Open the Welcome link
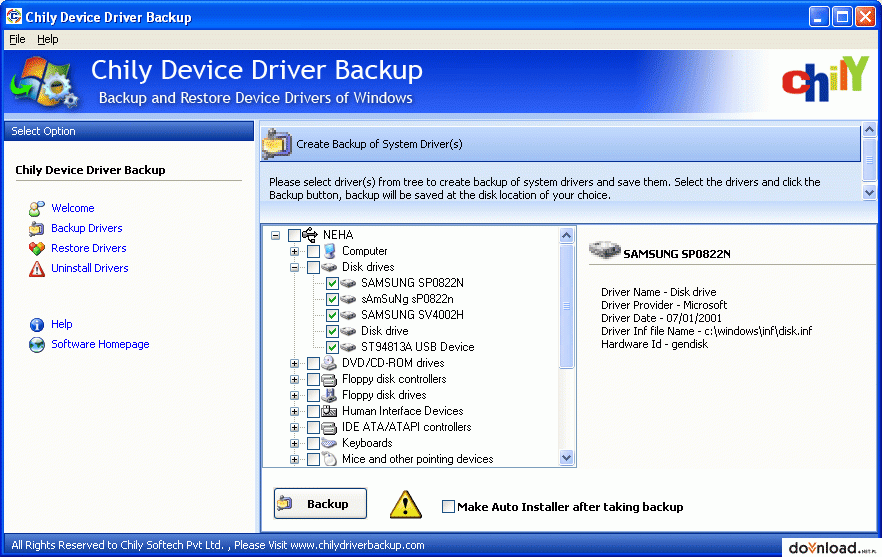The image size is (882, 557). click(73, 208)
